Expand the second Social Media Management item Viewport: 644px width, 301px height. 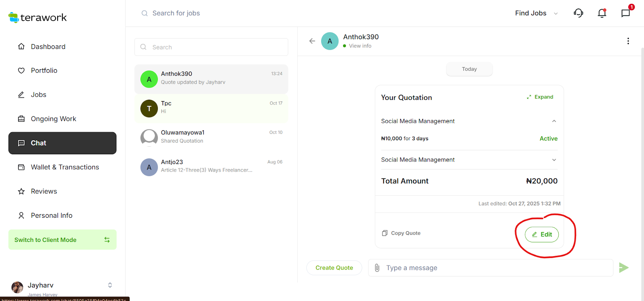tap(554, 160)
